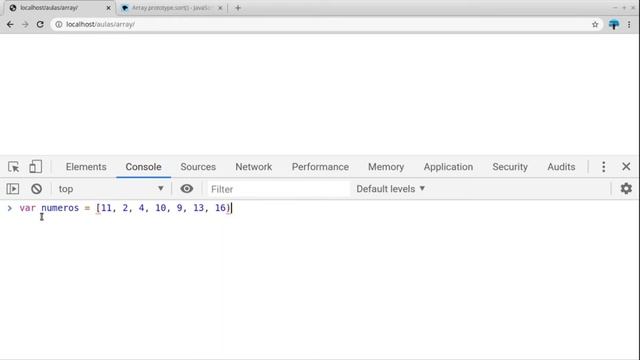Click the console prompt chevron
Screen dimensions: 640x360
[9, 208]
